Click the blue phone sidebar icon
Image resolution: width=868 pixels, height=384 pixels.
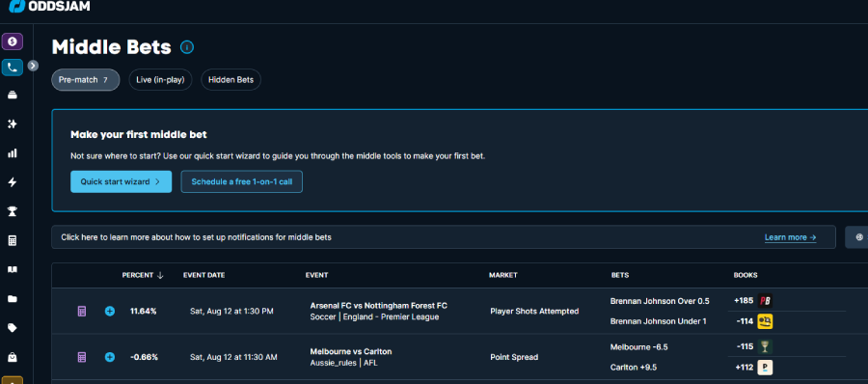coord(13,68)
